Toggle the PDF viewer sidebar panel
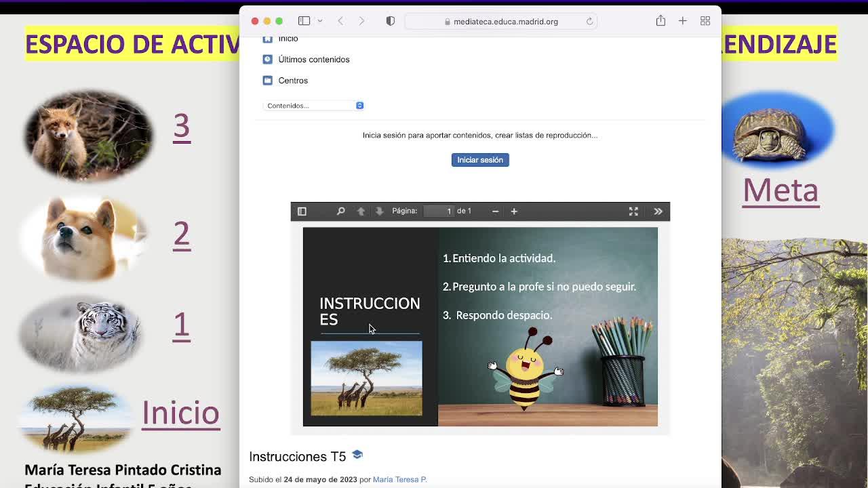Viewport: 868px width, 488px height. 302,211
